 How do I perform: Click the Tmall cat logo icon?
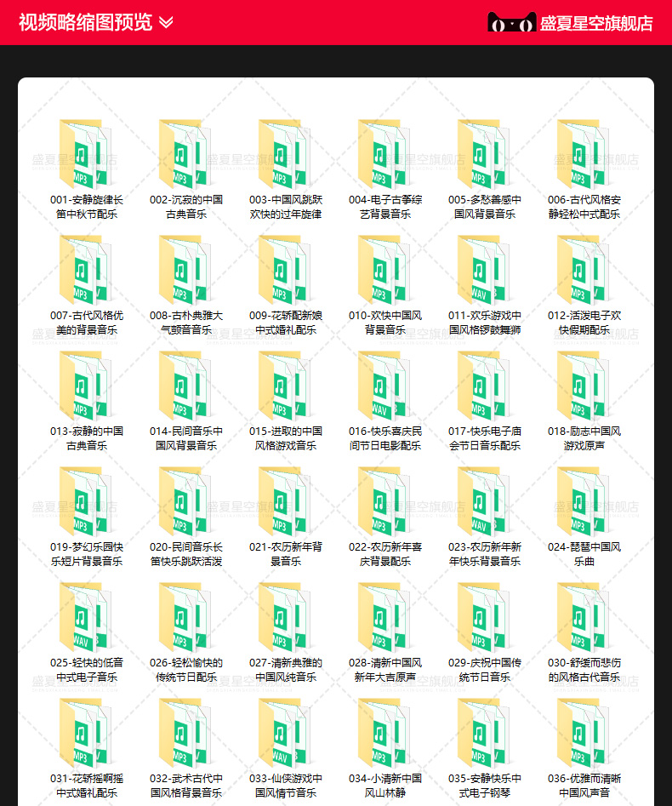pos(512,22)
